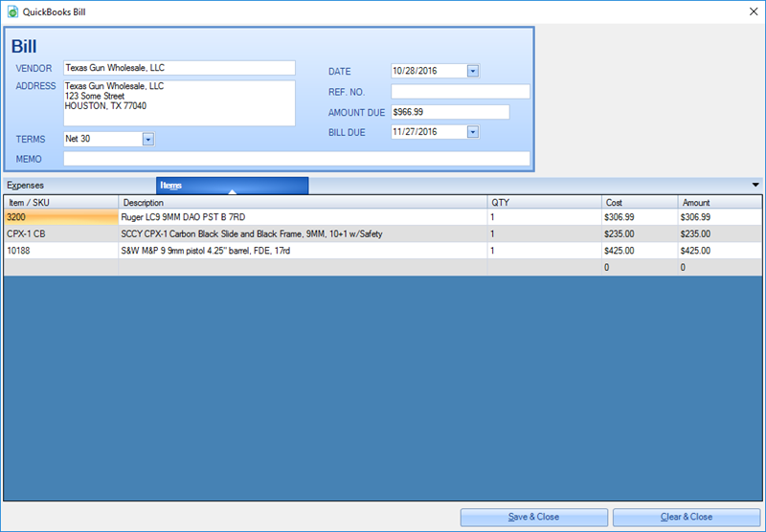Click into the REF. NO. field
This screenshot has width=766, height=532.
[x=461, y=92]
